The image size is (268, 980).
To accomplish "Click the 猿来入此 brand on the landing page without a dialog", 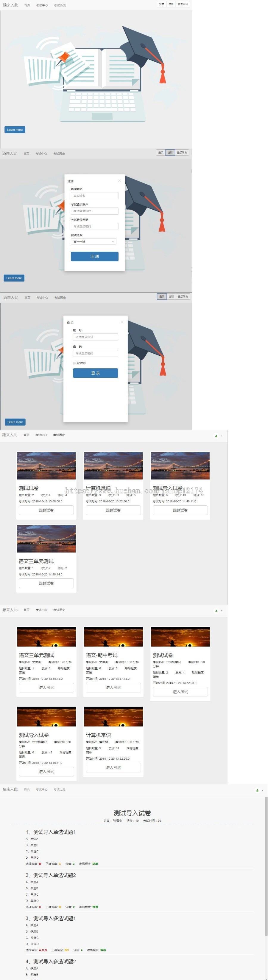I will [x=10, y=5].
